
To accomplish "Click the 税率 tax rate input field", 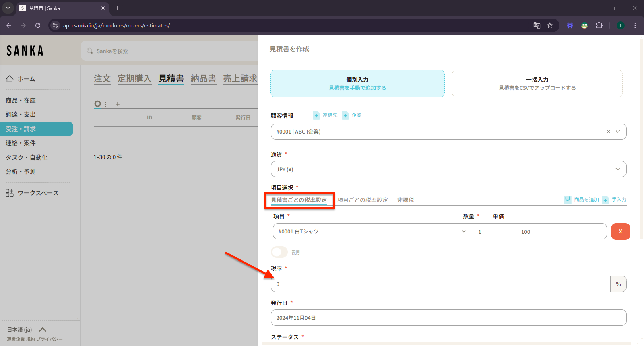I will [440, 284].
